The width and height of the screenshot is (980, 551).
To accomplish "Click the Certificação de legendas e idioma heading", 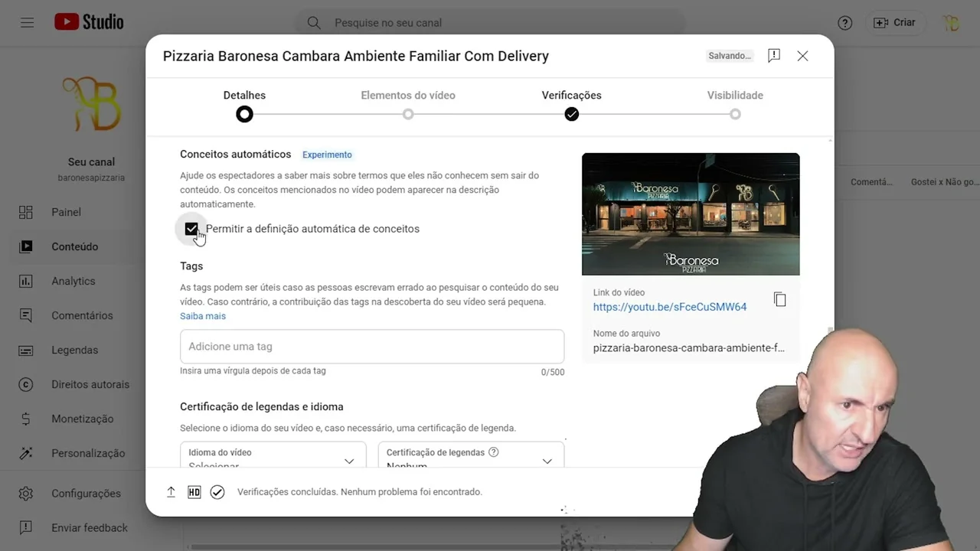I will (x=262, y=407).
